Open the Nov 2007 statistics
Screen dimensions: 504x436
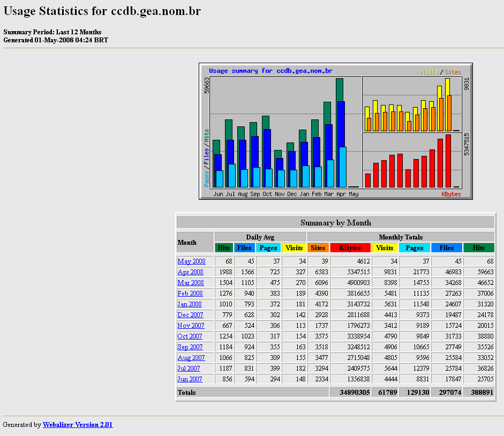tap(191, 326)
